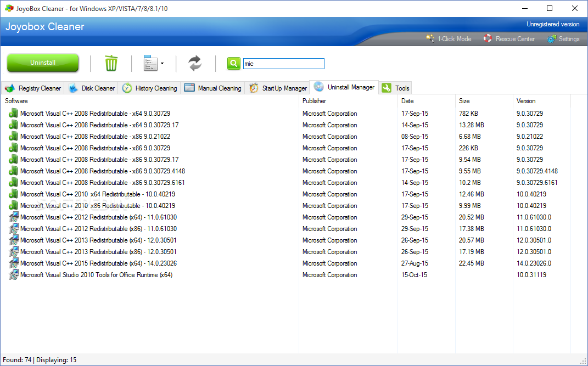Select Visual C++ 2010 x86 Redistributable row
Screen dimensions: 588x366
285,206
